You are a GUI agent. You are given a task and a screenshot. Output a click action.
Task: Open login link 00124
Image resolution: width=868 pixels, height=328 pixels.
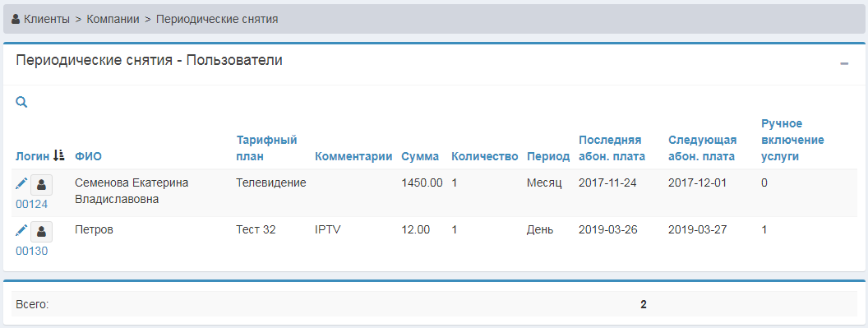(31, 205)
